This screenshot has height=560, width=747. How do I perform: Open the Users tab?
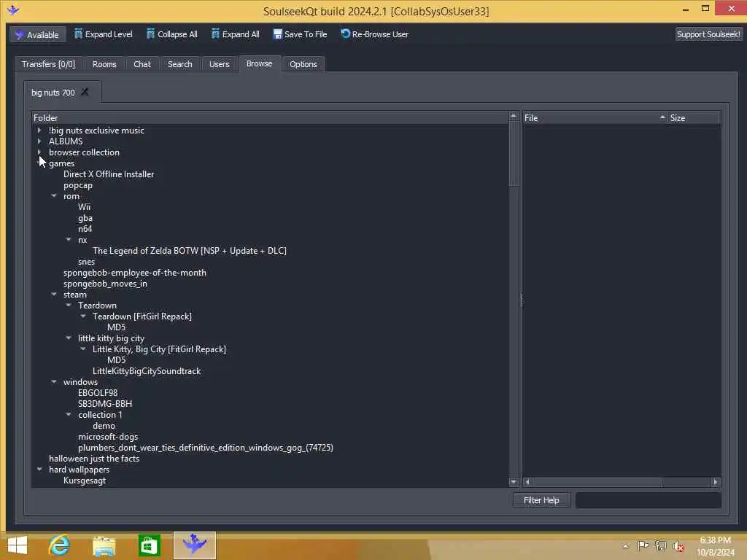coord(219,64)
